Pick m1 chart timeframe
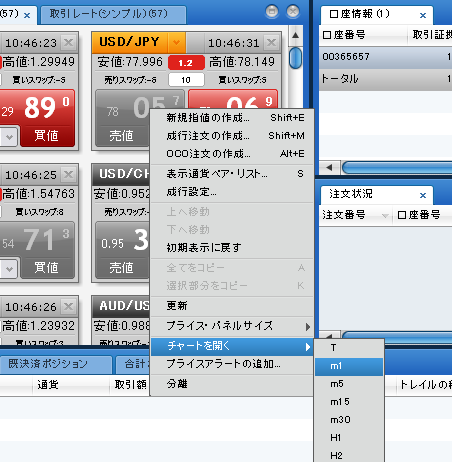 (349, 366)
